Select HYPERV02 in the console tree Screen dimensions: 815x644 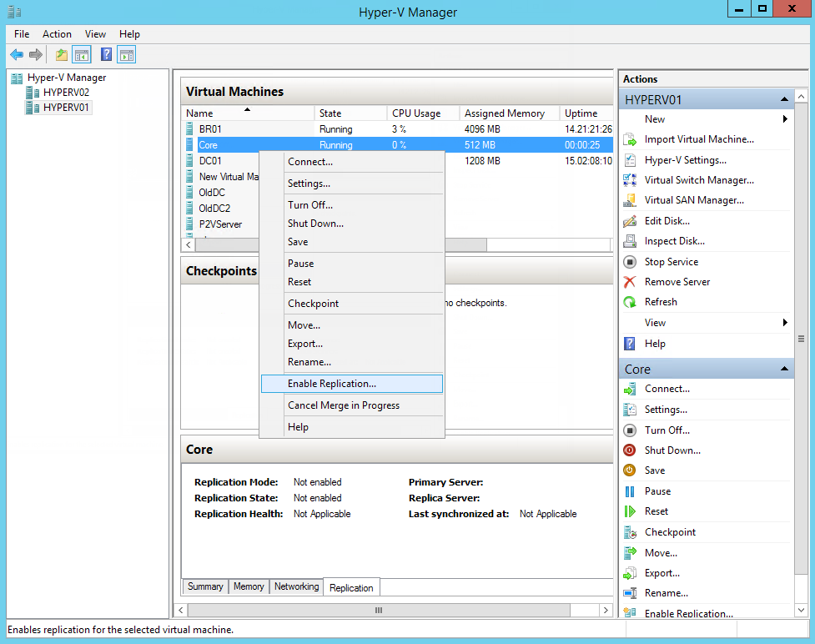66,93
